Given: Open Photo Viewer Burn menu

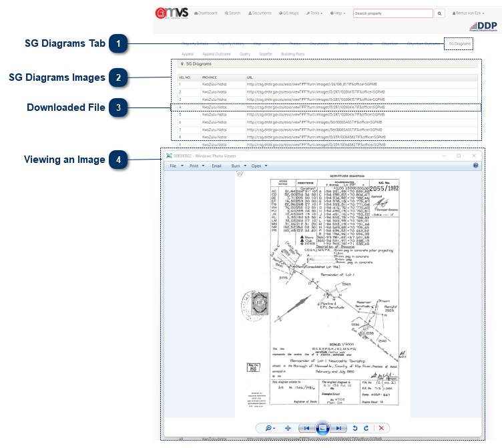Looking at the screenshot, I should 238,166.
